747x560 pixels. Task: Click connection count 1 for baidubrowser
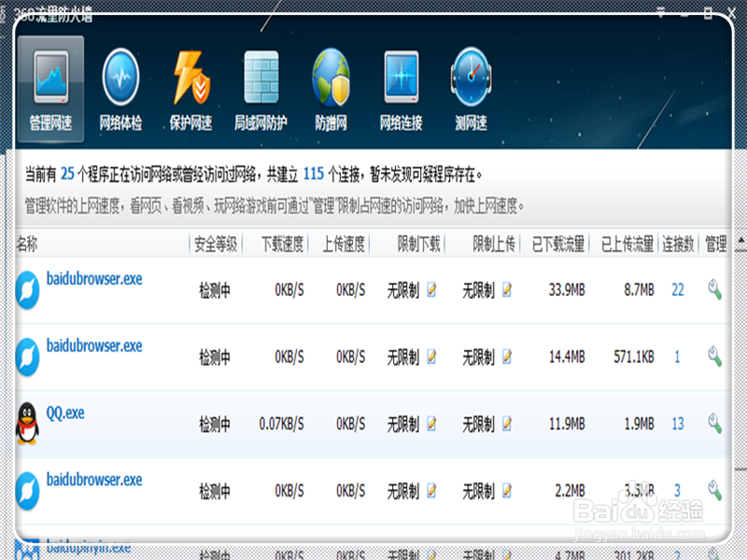click(x=677, y=357)
